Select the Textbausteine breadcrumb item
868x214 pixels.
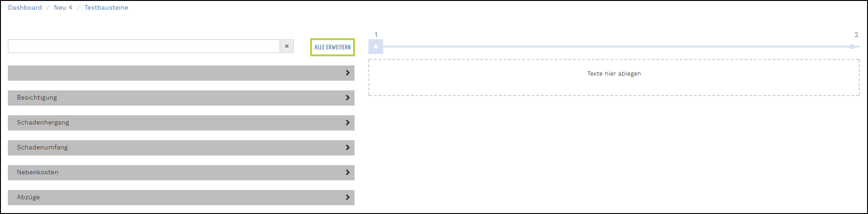click(106, 8)
